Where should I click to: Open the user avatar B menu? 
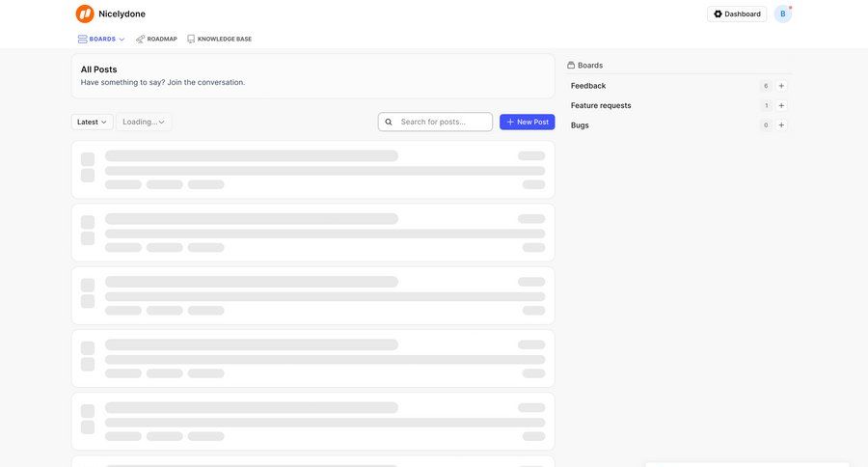783,14
